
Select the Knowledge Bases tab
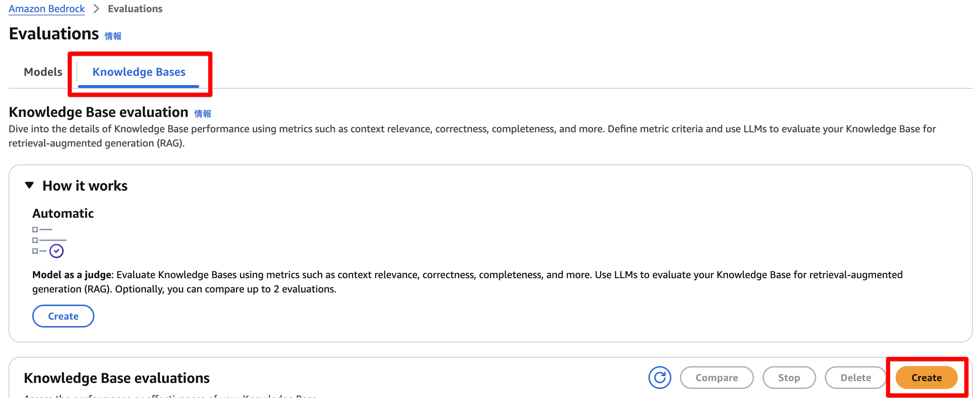[139, 72]
